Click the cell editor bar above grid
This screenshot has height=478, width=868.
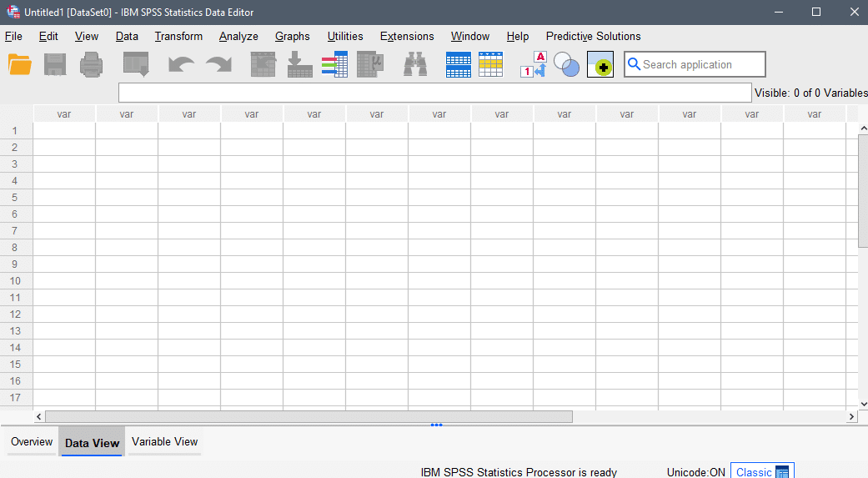click(x=434, y=93)
